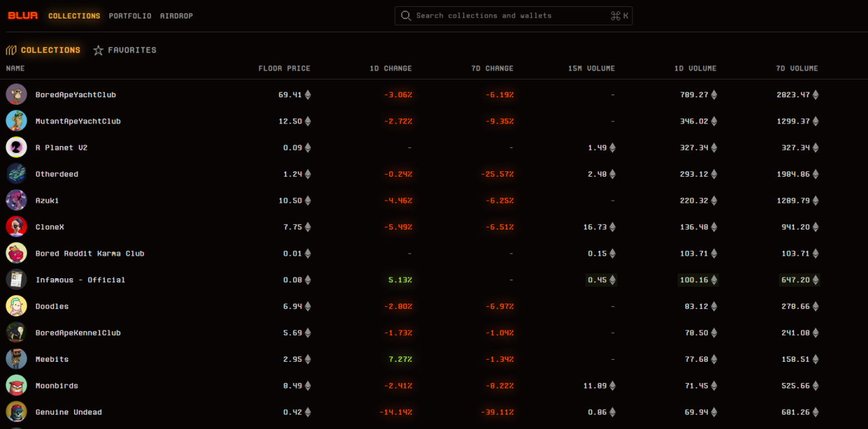
Task: Open the Portfolio page
Action: pyautogui.click(x=130, y=16)
